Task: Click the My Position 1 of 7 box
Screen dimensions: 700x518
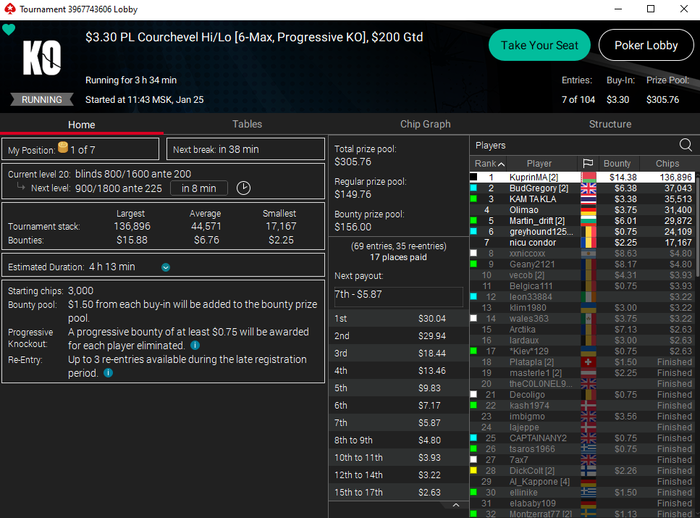Action: coord(81,150)
